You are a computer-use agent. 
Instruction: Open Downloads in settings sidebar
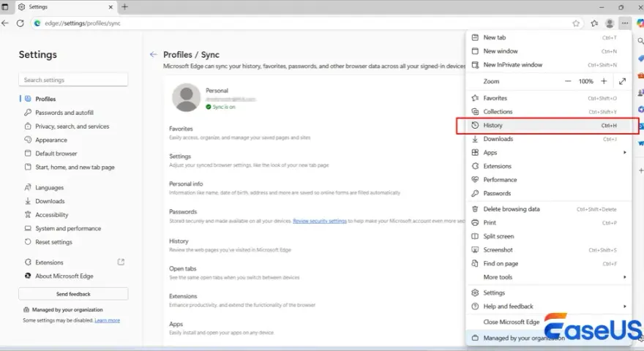pos(50,201)
